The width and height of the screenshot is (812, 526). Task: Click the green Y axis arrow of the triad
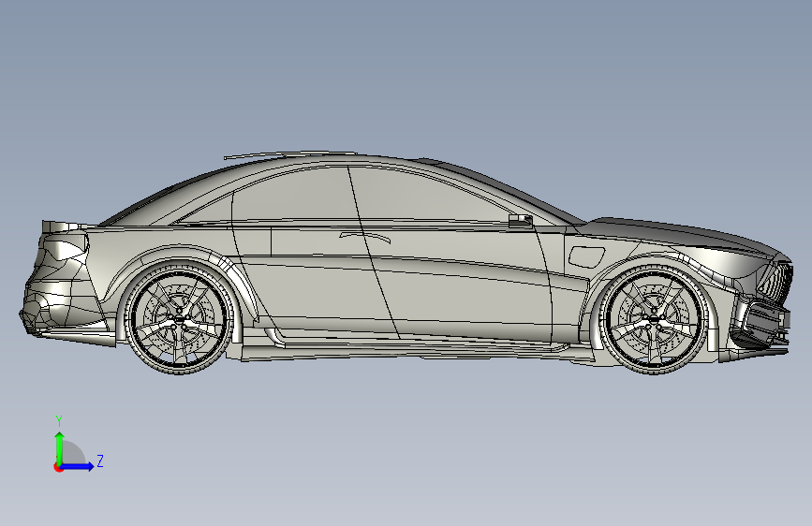pos(60,447)
